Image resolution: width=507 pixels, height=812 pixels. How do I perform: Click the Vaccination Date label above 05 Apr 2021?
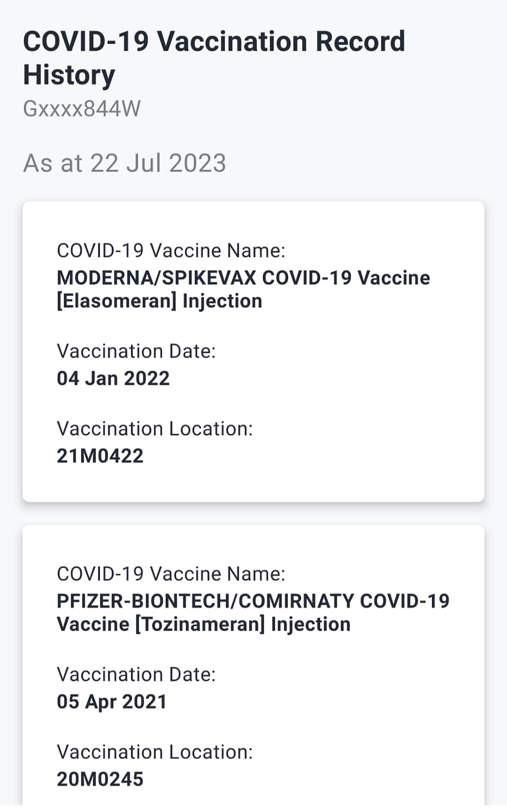click(x=136, y=674)
